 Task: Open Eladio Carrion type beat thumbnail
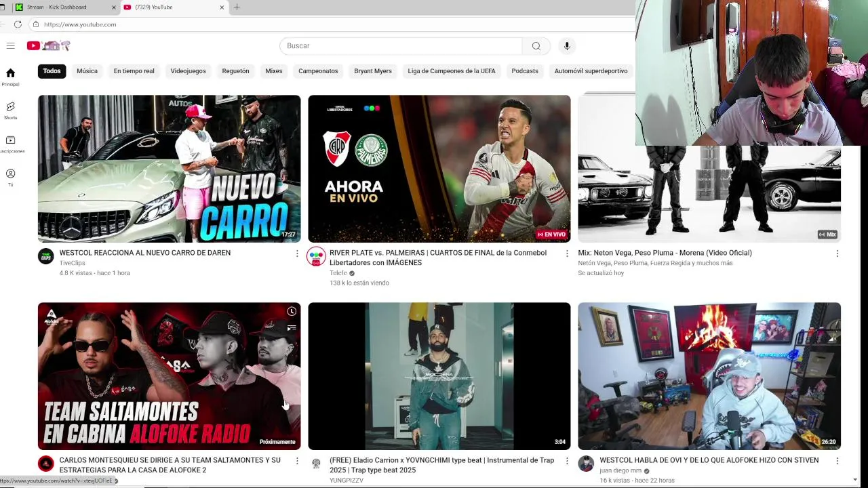click(x=439, y=376)
